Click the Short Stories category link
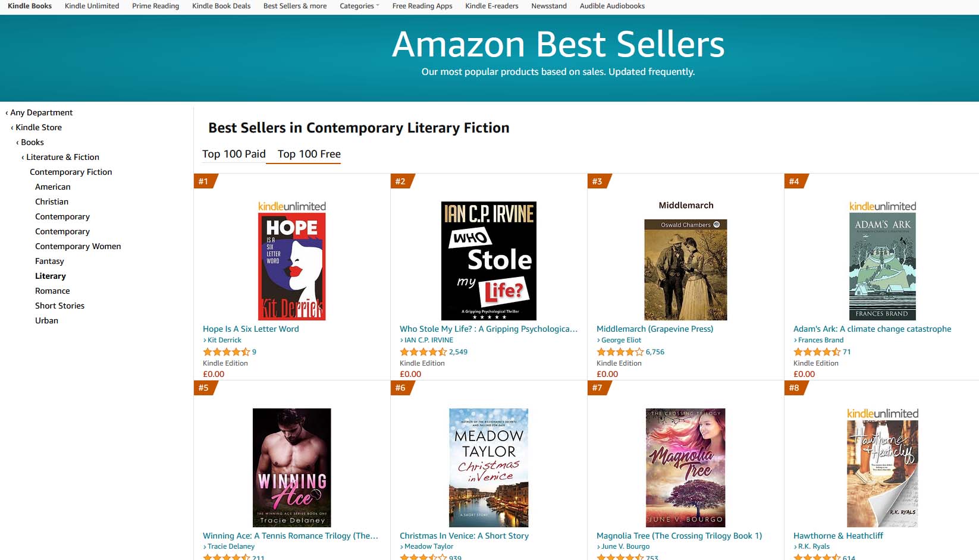The width and height of the screenshot is (979, 560). [x=59, y=306]
